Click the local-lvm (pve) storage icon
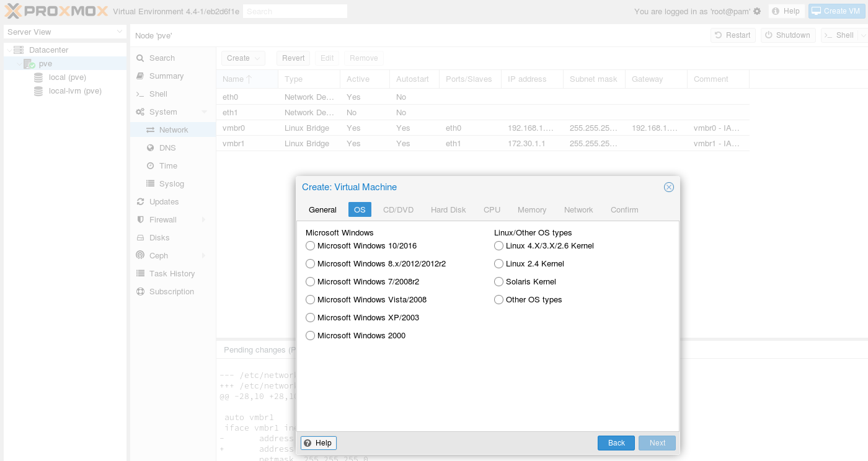 [x=38, y=91]
